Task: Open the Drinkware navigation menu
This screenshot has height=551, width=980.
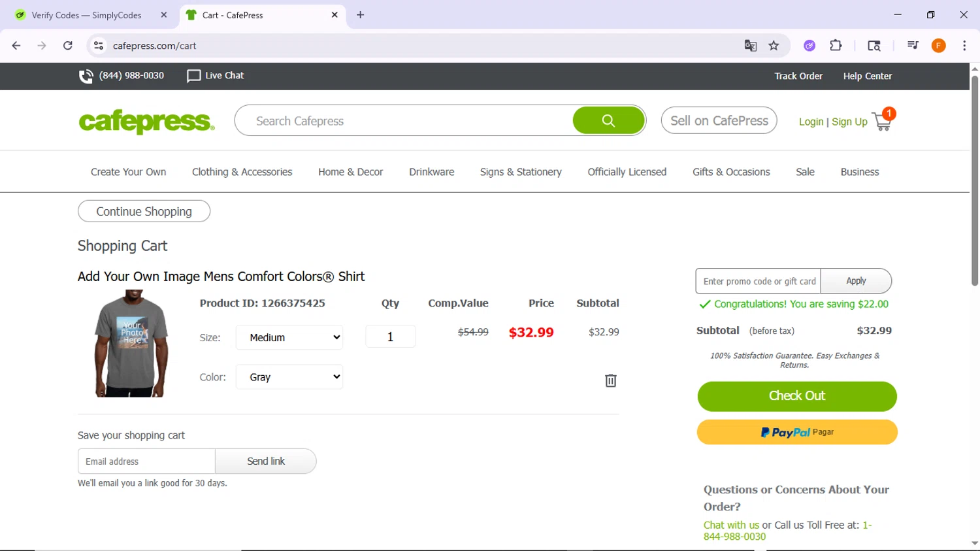Action: (x=431, y=172)
